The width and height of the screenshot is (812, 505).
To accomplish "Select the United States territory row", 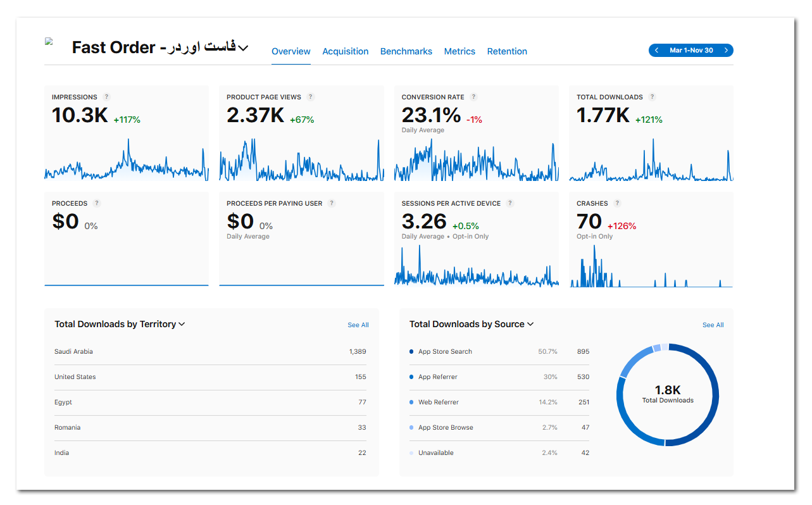I will tap(210, 377).
